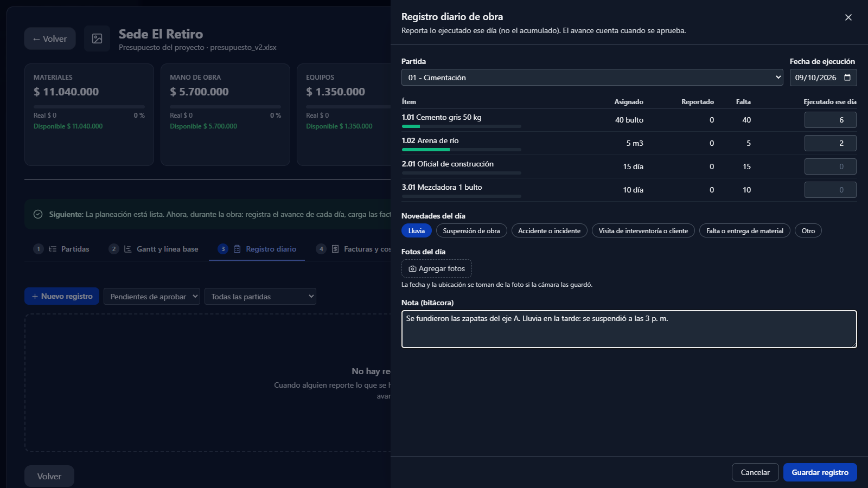Click the EQUIPOS $ 1.350.000 amount

tap(335, 92)
